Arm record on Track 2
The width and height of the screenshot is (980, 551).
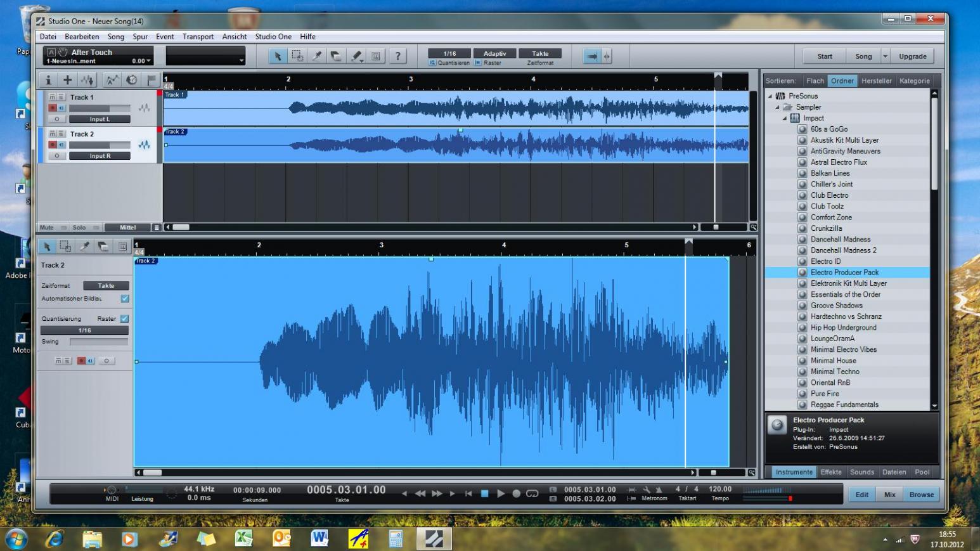[53, 145]
